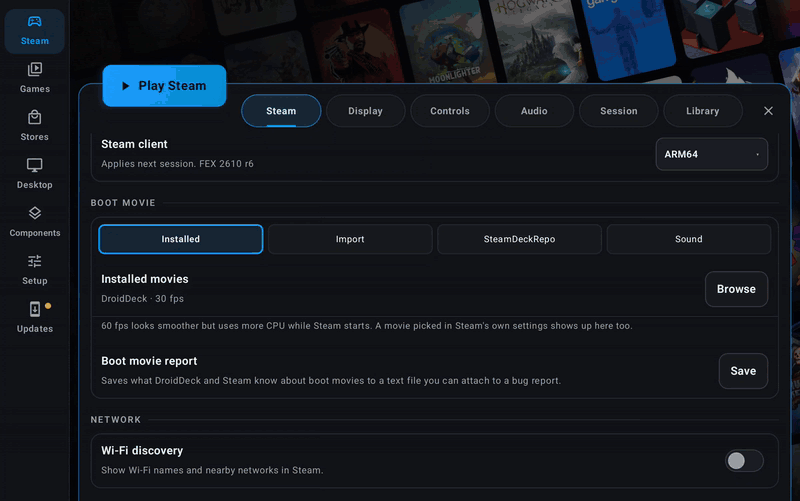Image resolution: width=800 pixels, height=501 pixels.
Task: Click the Moonlighter game cover thumbnail
Action: click(445, 43)
